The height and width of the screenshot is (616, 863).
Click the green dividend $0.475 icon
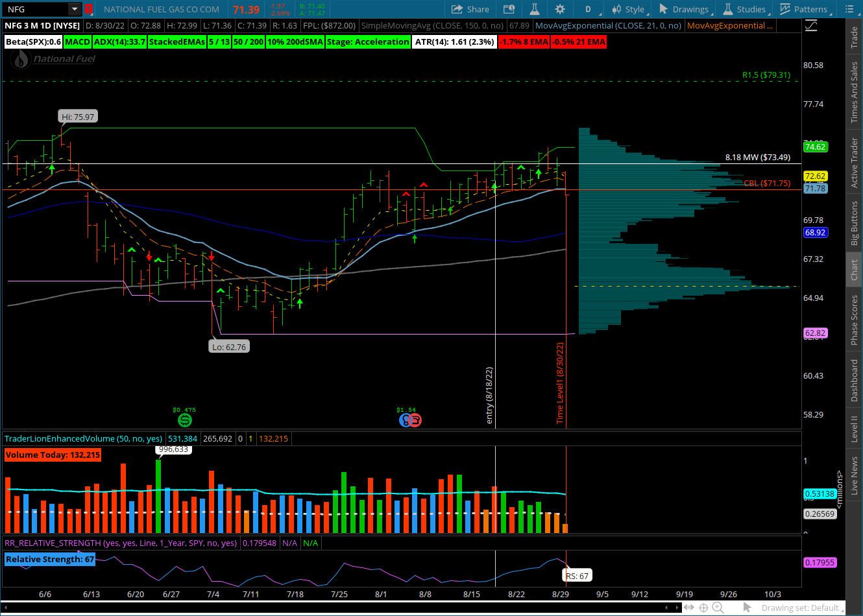(184, 420)
